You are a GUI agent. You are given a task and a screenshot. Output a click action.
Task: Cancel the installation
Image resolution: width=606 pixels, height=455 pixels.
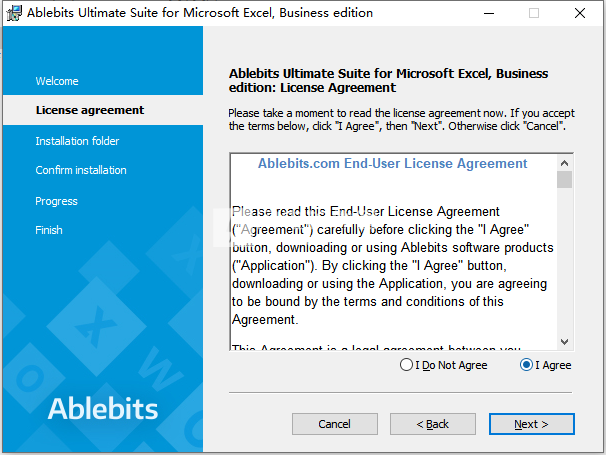(x=335, y=424)
